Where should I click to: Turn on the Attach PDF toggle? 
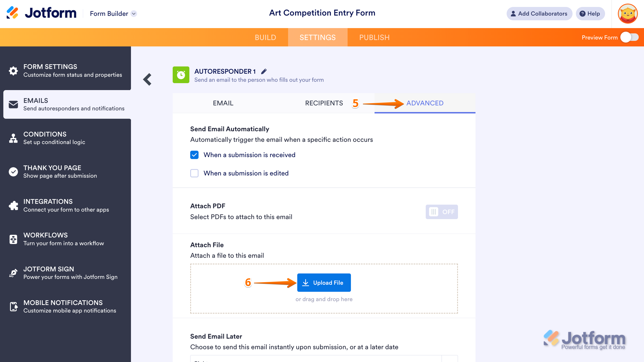pos(442,212)
